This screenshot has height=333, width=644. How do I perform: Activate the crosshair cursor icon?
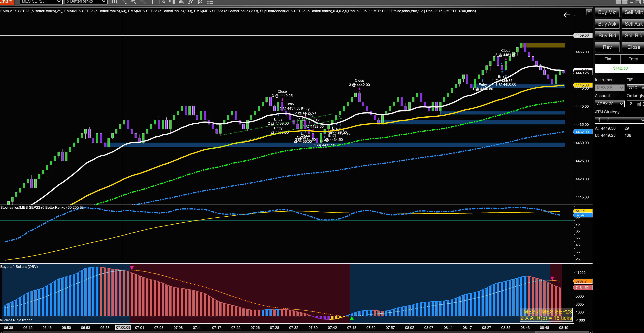[x=153, y=2]
